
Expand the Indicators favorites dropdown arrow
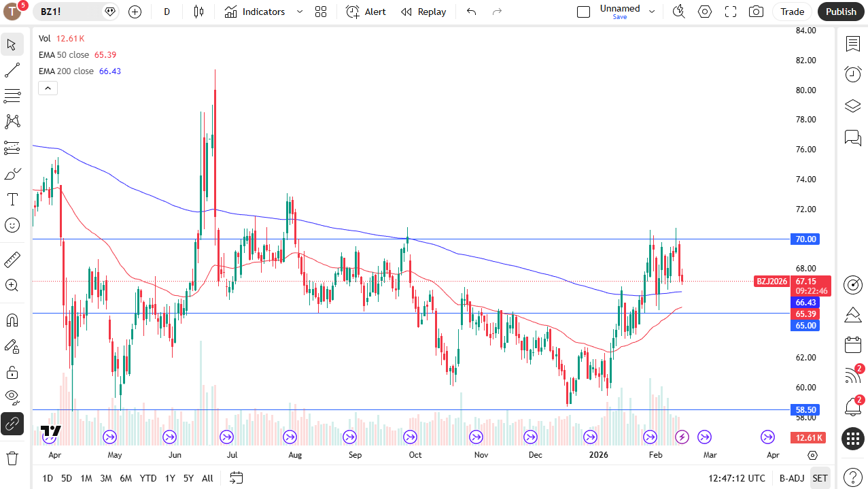pos(299,12)
